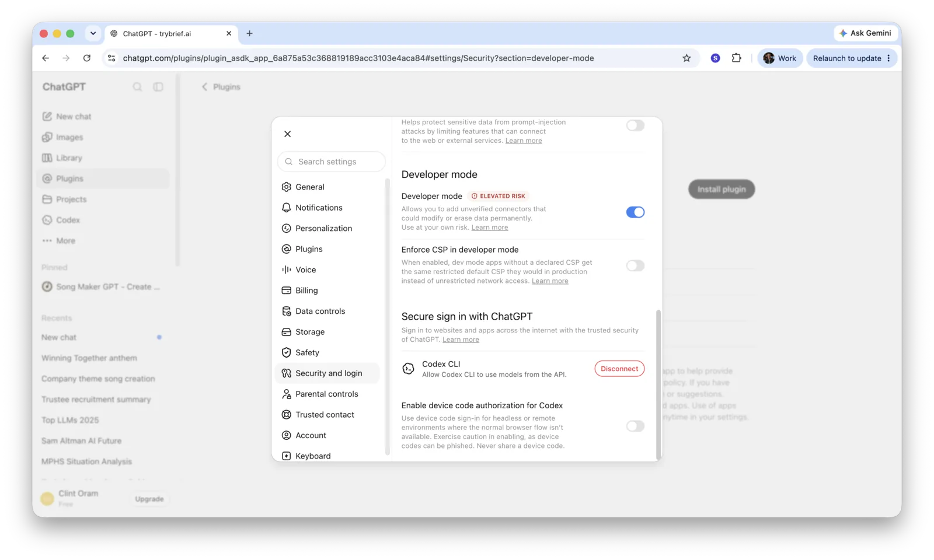Click the Upgrade button
Screen dimensions: 934x560
(149, 499)
